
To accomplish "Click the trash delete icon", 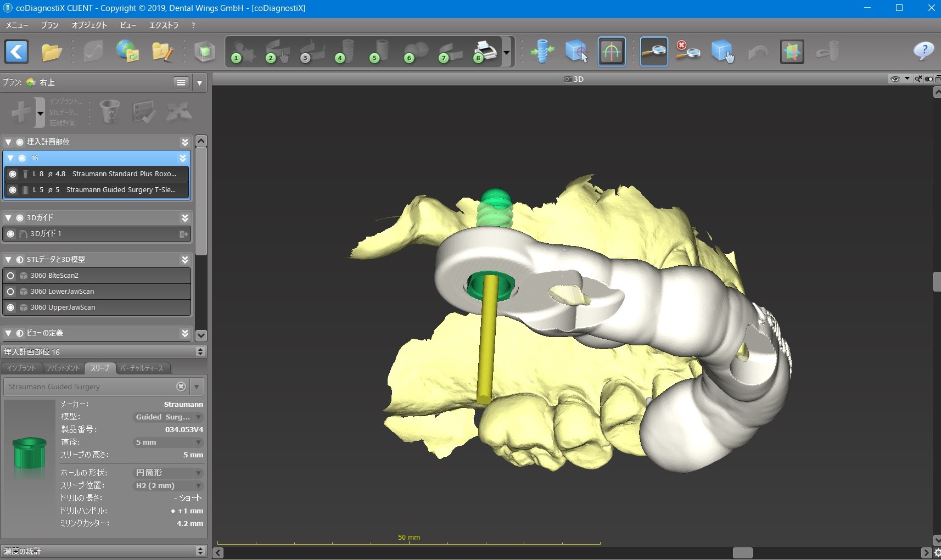I will 110,112.
